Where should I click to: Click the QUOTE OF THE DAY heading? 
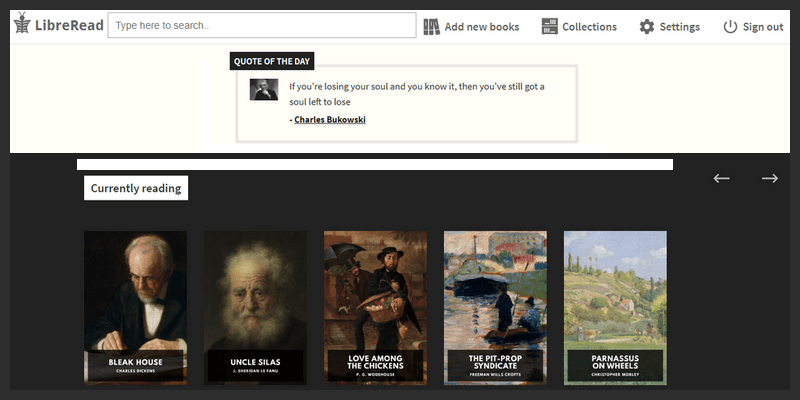coord(272,61)
